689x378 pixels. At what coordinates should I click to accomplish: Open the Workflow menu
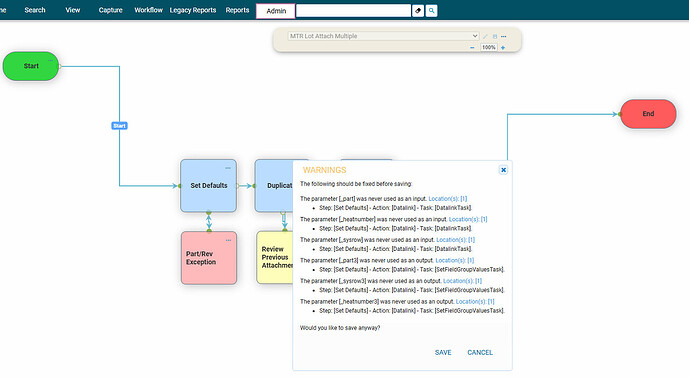coord(149,10)
